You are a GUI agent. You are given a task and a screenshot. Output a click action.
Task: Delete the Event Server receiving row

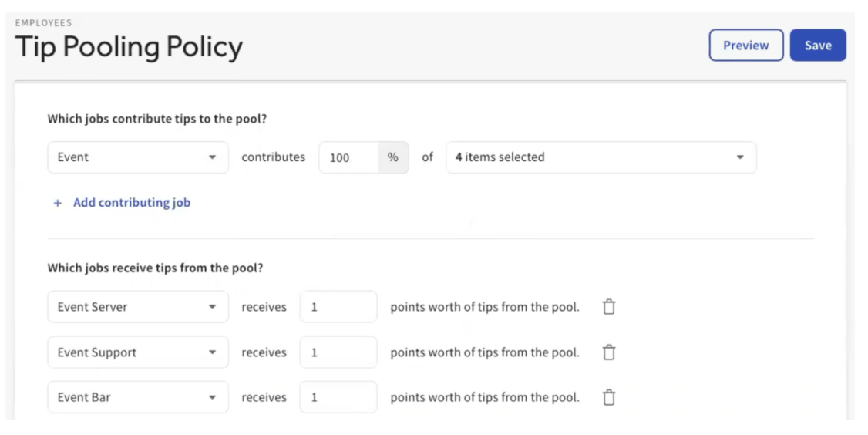pyautogui.click(x=609, y=306)
